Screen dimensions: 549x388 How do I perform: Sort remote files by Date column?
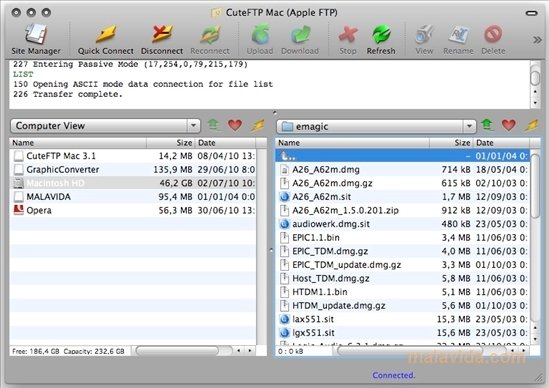pos(501,143)
